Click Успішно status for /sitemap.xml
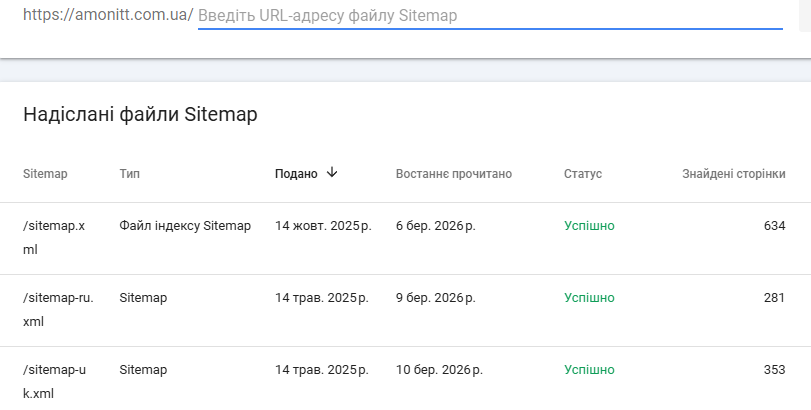Screen dimensions: 811x410 pos(589,226)
